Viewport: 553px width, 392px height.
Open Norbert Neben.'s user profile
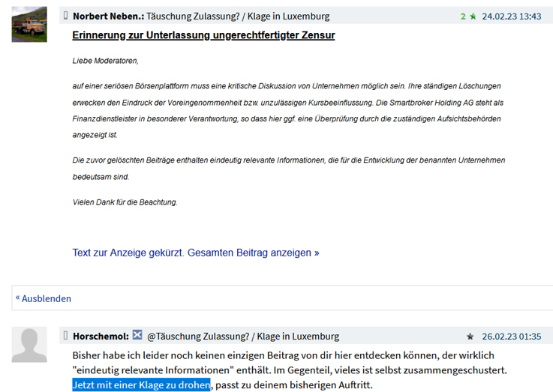pyautogui.click(x=107, y=16)
